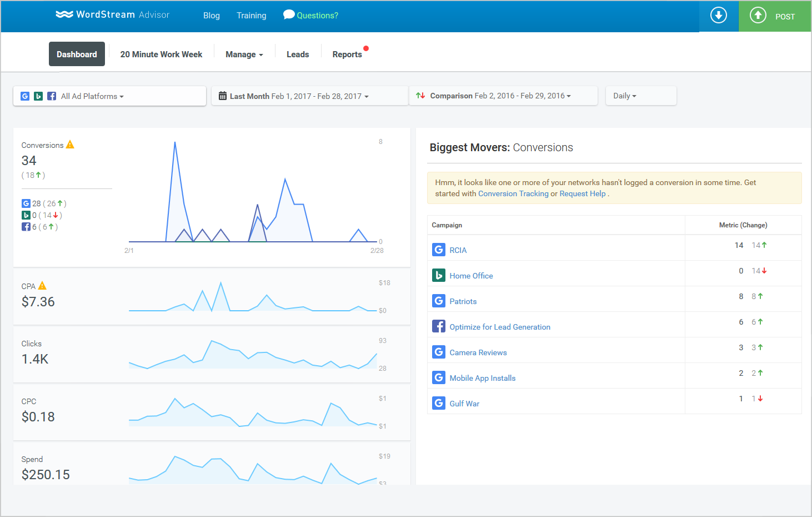812x517 pixels.
Task: Click the CPA warning triangle icon
Action: pyautogui.click(x=42, y=286)
